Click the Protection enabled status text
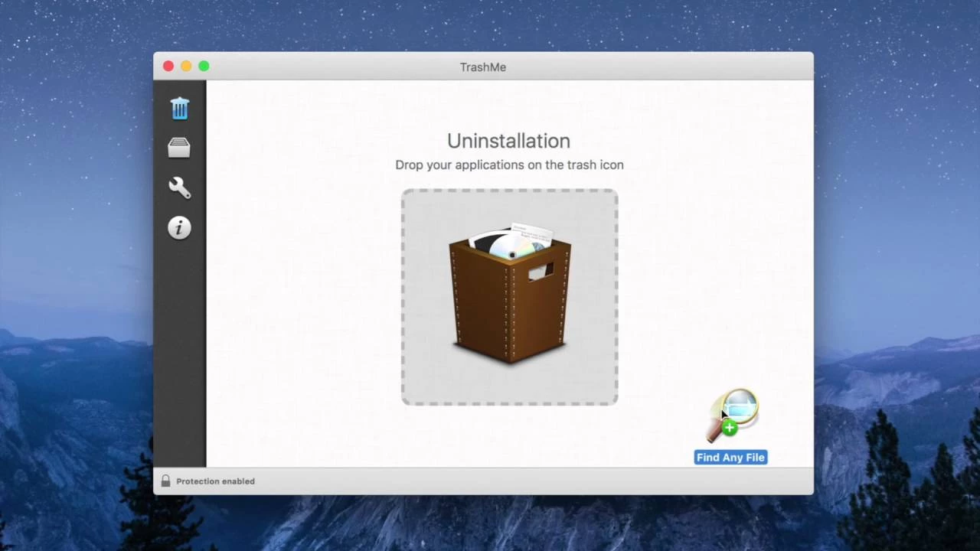The width and height of the screenshot is (980, 551). 215,481
